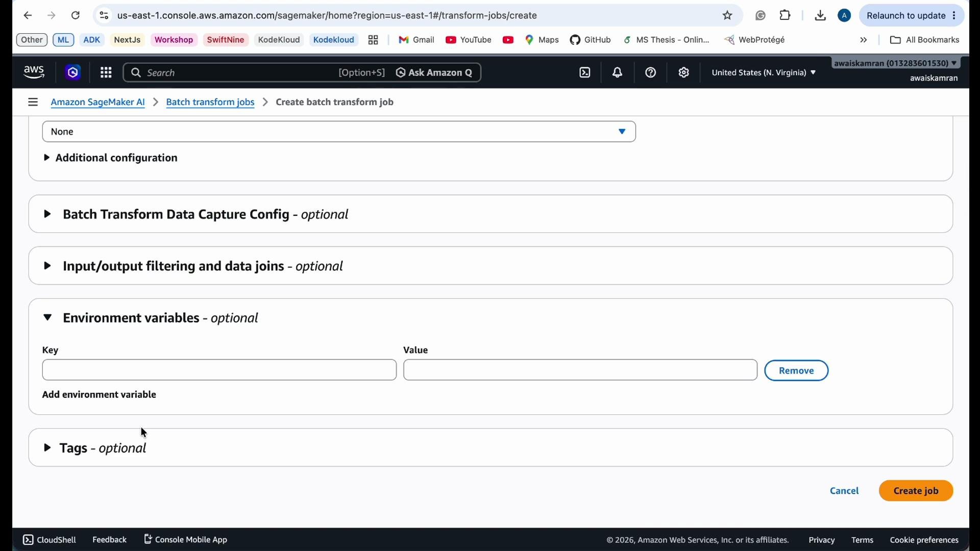Image resolution: width=980 pixels, height=551 pixels.
Task: Cancel the batch transform job creation
Action: [845, 492]
